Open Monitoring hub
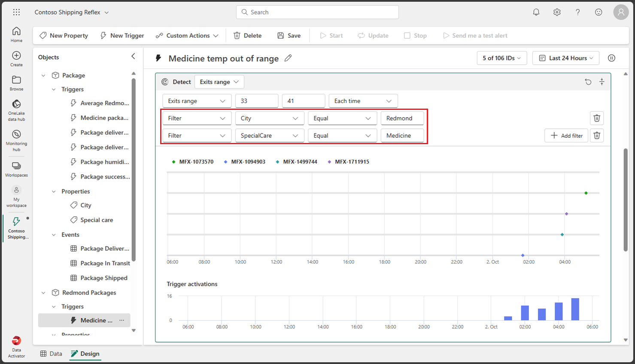This screenshot has height=364, width=635. pyautogui.click(x=16, y=140)
